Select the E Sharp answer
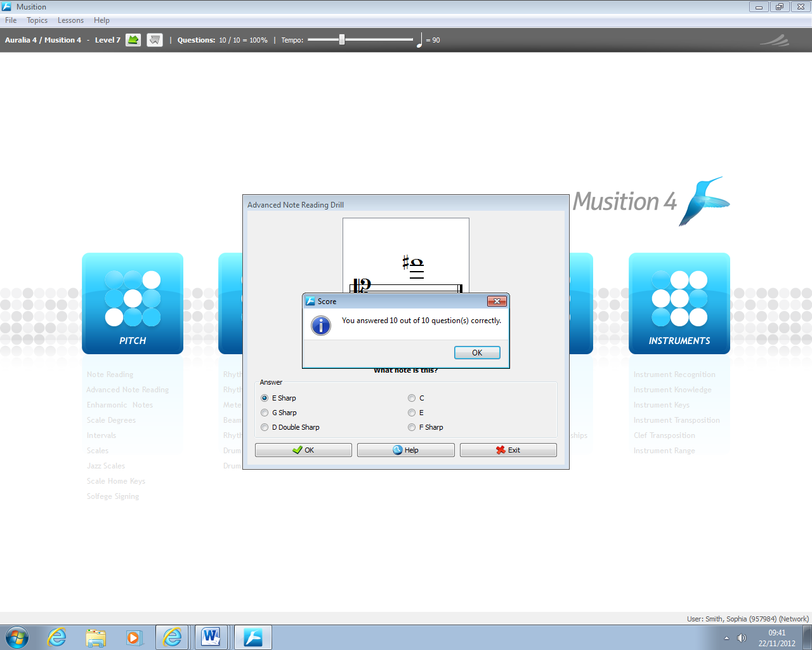The width and height of the screenshot is (812, 650). [278, 398]
